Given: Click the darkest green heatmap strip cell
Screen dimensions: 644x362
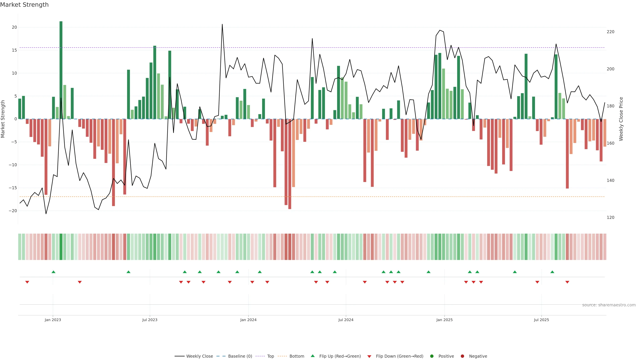Looking at the screenshot, I should tap(61, 247).
